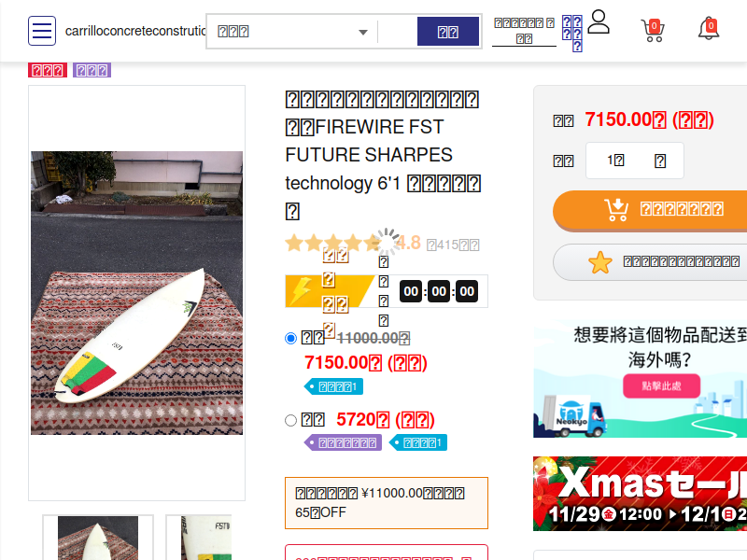Image resolution: width=747 pixels, height=560 pixels.
Task: Select the 5720 price radio option
Action: [290, 421]
